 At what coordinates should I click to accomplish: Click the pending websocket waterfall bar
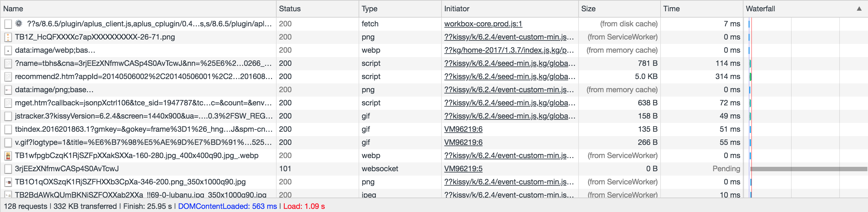tap(808, 169)
